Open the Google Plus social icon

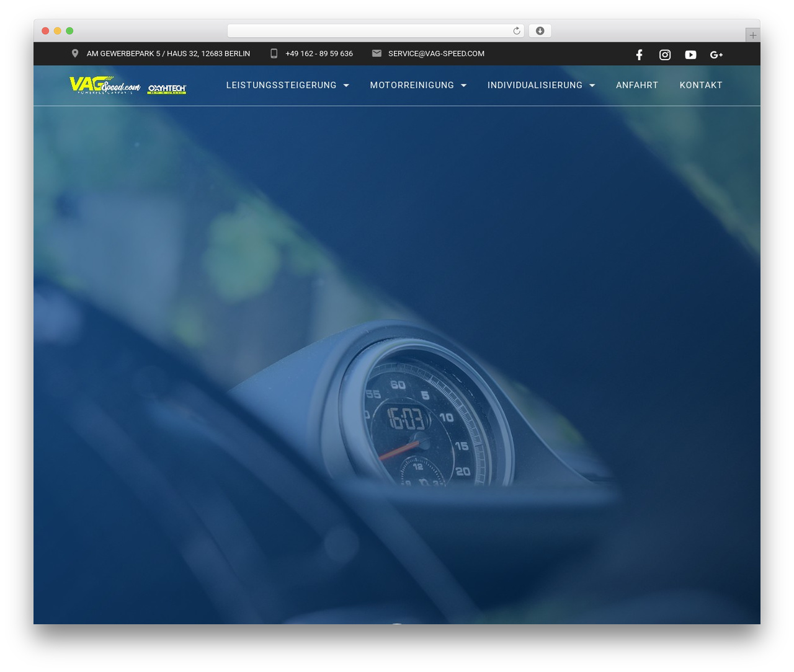(716, 55)
